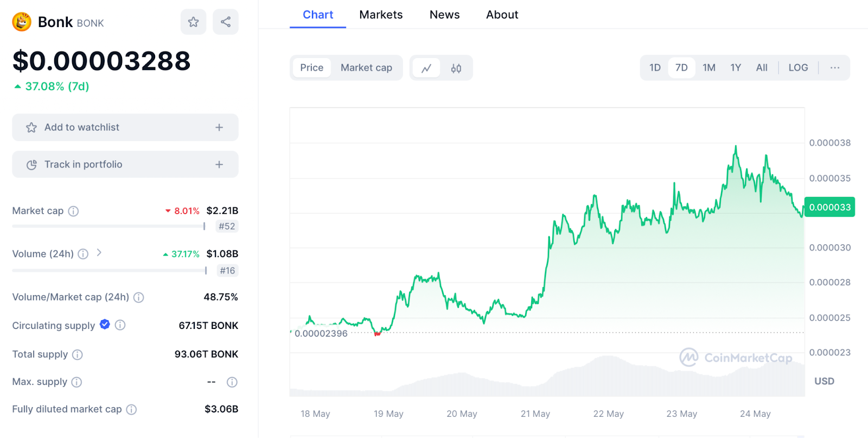Open the About tab
The height and width of the screenshot is (438, 868).
502,15
